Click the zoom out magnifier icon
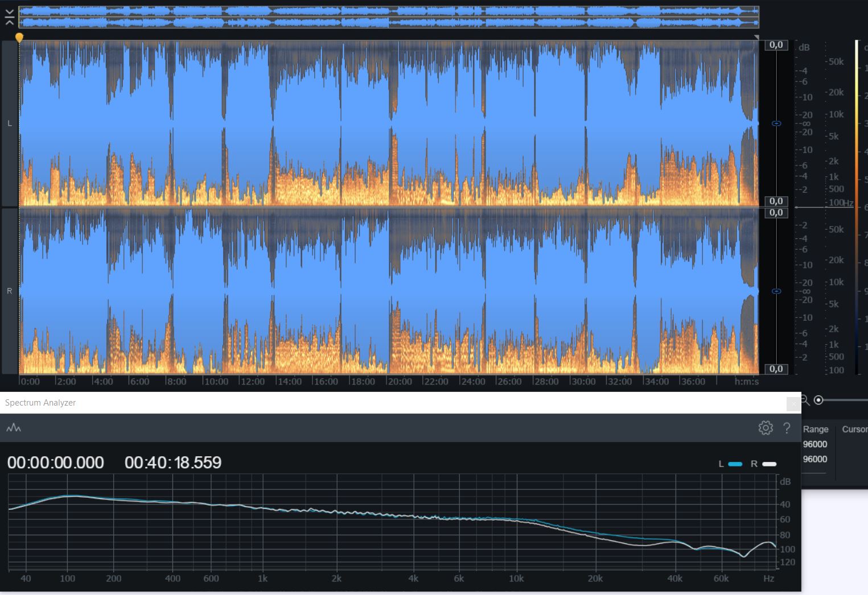868x595 pixels. tap(805, 400)
